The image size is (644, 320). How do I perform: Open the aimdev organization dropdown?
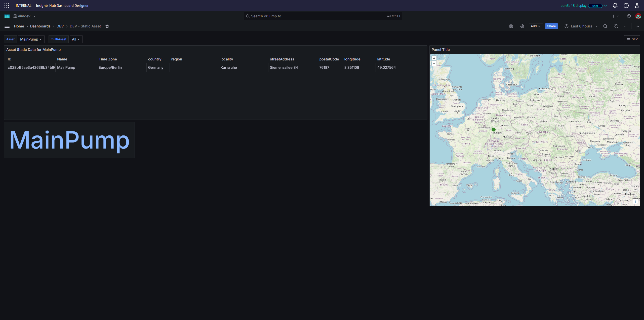coord(24,16)
